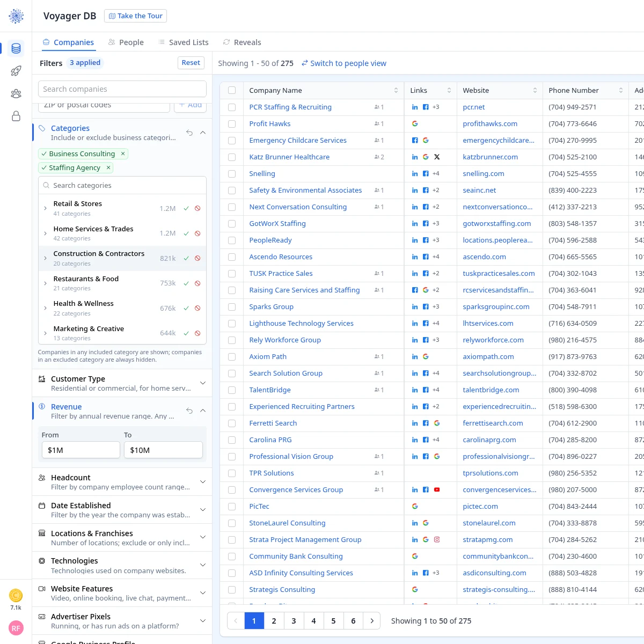Switch to the People tab
The image size is (644, 644).
(126, 42)
